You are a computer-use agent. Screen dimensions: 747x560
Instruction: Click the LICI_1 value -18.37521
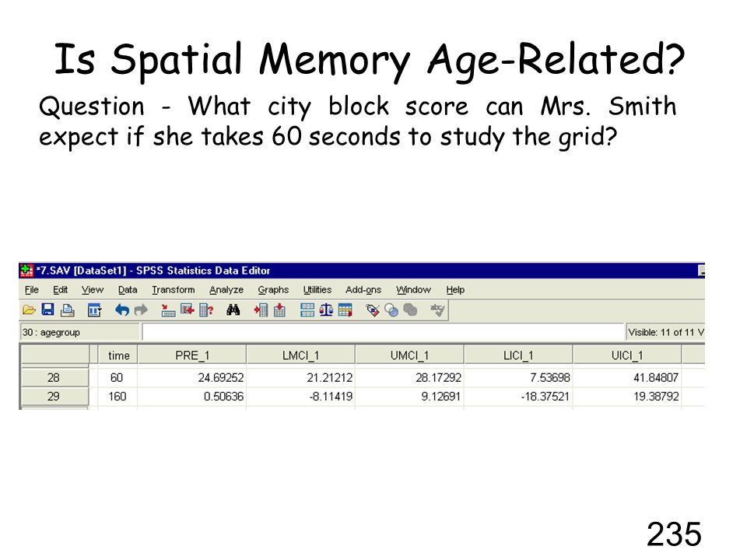pos(518,396)
